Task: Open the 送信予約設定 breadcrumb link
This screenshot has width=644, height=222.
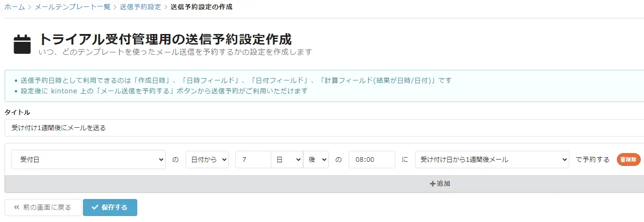Action: [141, 7]
